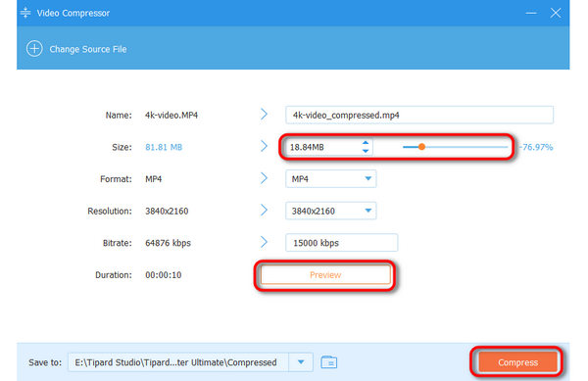
Task: Decrease size with the stepper down arrow
Action: coord(366,151)
